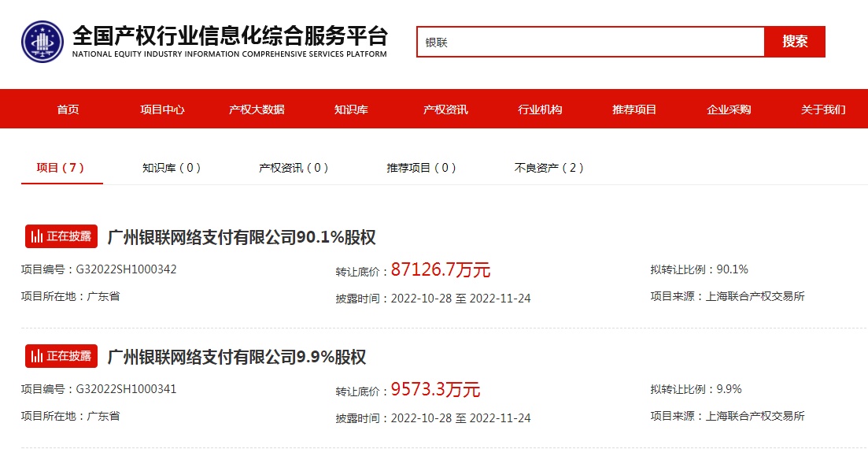The image size is (868, 449).
Task: Click project number G32022SH1000342
Action: (x=126, y=269)
